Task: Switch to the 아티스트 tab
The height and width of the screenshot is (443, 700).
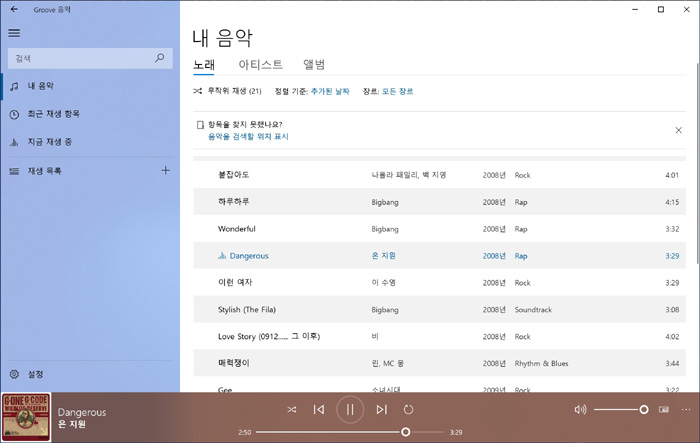Action: click(260, 65)
